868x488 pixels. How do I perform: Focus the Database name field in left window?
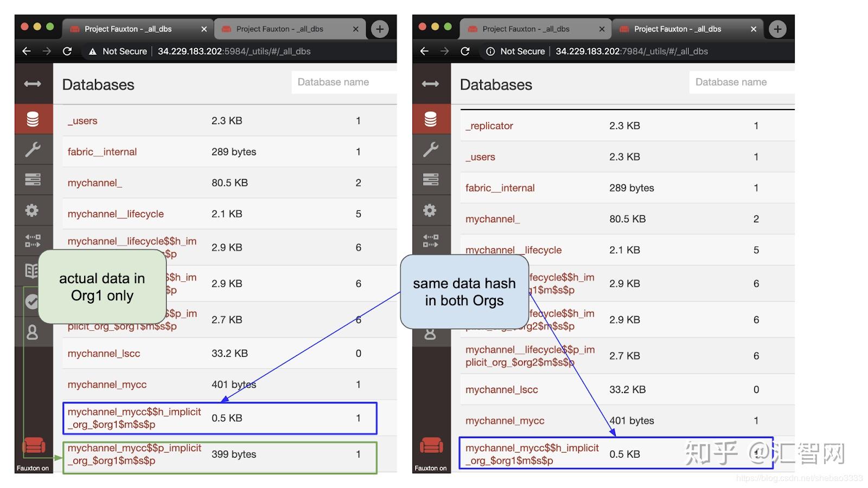tap(344, 82)
